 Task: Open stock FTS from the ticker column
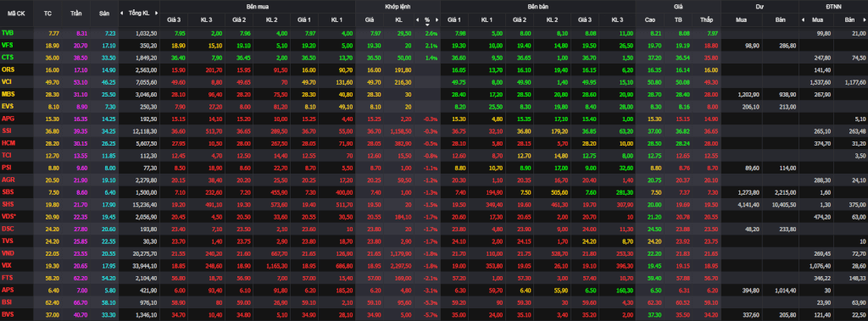pos(7,277)
